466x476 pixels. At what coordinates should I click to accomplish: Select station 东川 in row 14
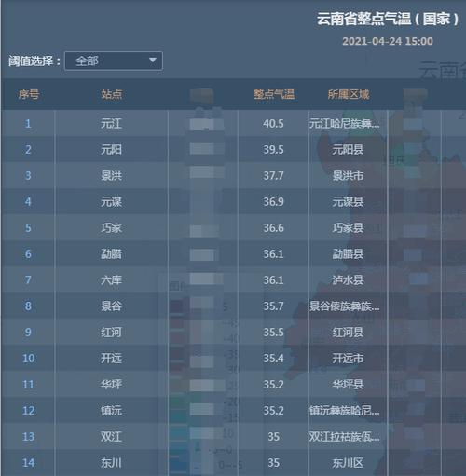click(x=111, y=463)
